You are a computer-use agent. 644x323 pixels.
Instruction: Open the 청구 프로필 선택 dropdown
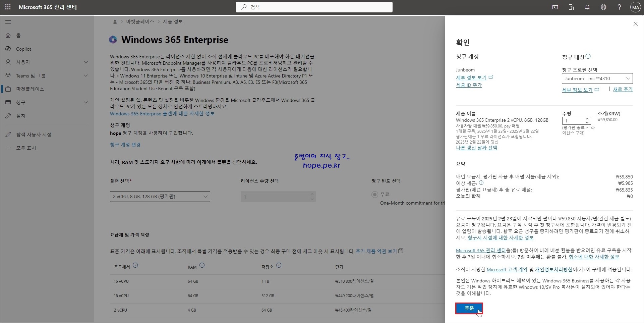point(597,78)
